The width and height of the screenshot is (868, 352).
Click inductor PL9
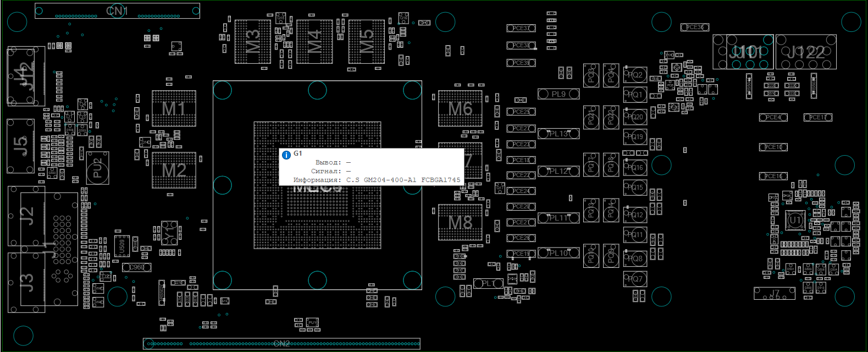click(x=559, y=94)
